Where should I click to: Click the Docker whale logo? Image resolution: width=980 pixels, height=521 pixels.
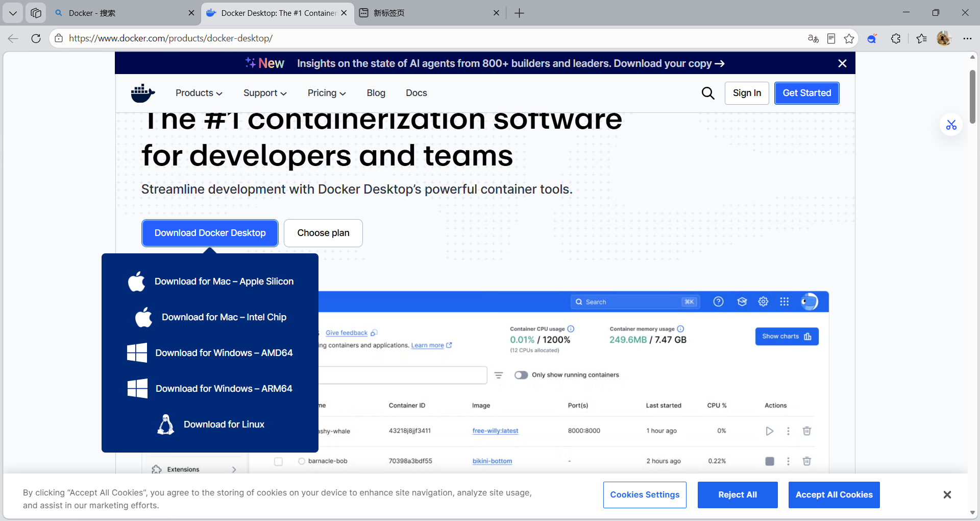(x=143, y=93)
